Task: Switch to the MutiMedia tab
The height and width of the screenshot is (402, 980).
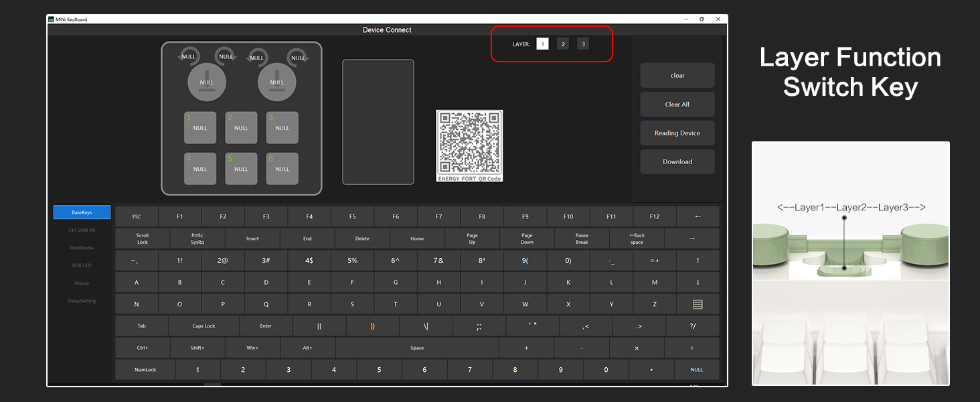Action: coord(82,247)
